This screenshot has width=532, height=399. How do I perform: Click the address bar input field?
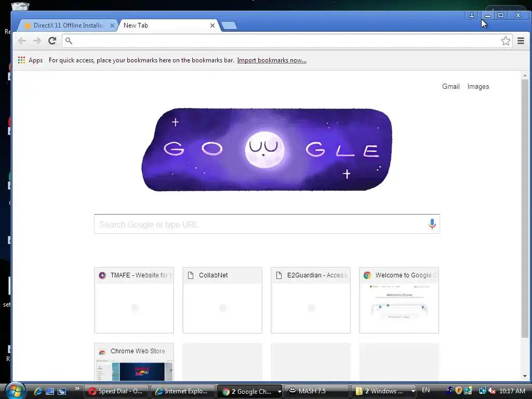287,41
